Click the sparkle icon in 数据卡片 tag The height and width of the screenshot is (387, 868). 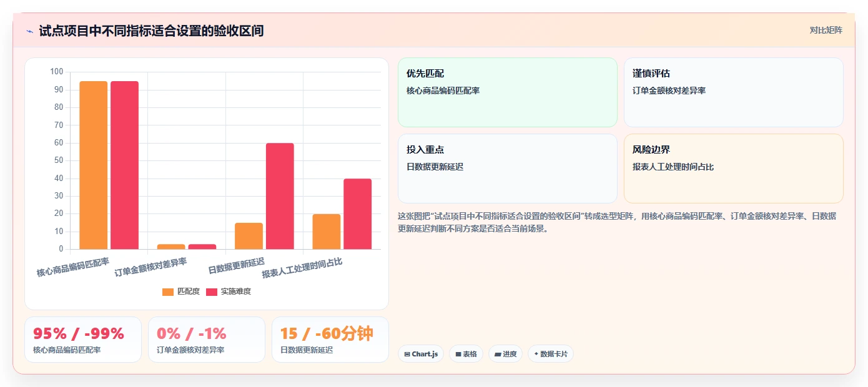[536, 355]
